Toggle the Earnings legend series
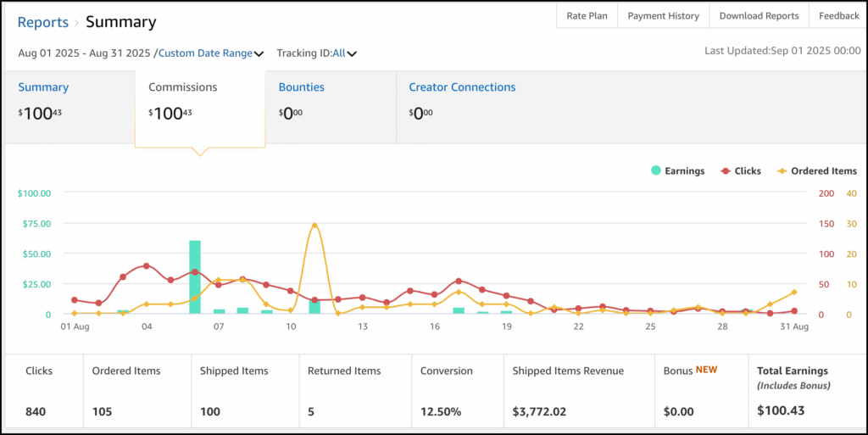This screenshot has height=435, width=868. pos(678,170)
